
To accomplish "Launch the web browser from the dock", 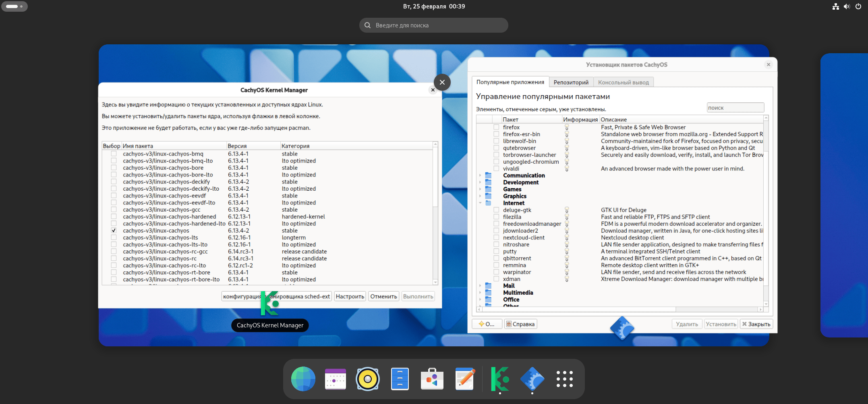I will [303, 379].
